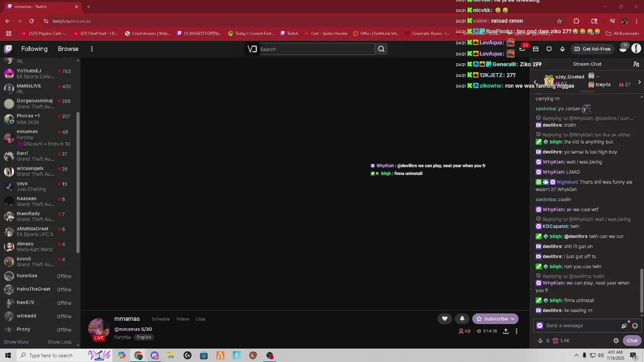The height and width of the screenshot is (362, 644).
Task: Focus the Twitch Search field
Action: click(x=317, y=49)
